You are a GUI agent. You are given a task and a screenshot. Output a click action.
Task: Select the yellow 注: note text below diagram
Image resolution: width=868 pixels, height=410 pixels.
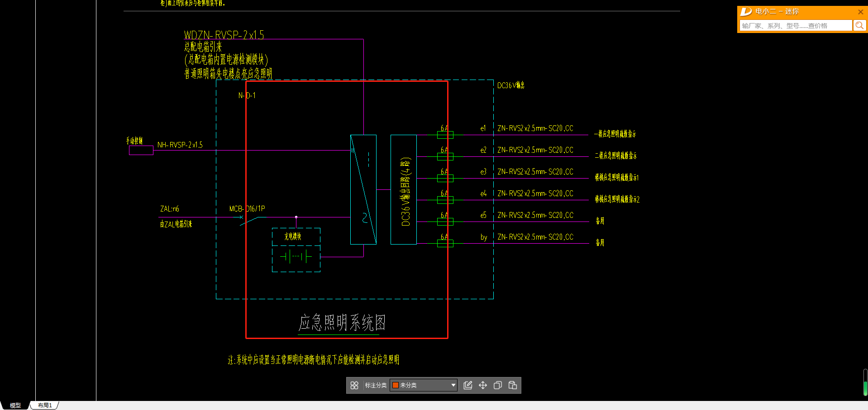point(313,359)
